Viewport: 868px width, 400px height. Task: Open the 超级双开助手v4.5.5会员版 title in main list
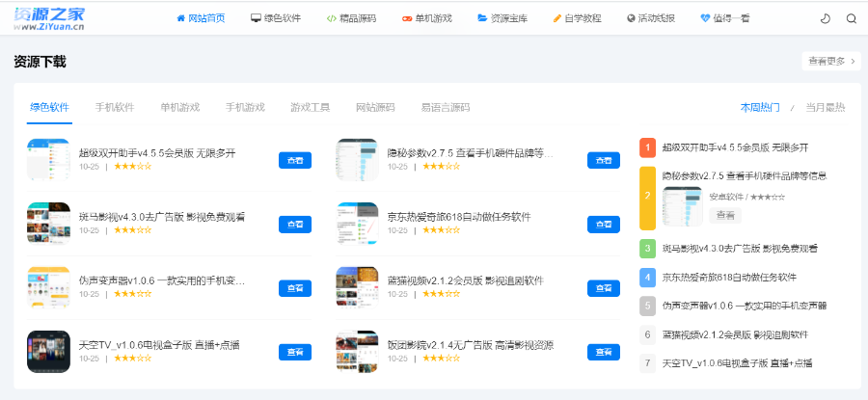[156, 153]
